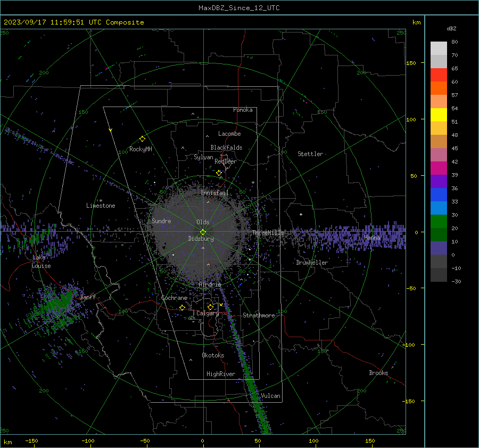
Task: Click the 2023/09/17 11:59:51 UTC Composite timestamp
Action: (73, 22)
